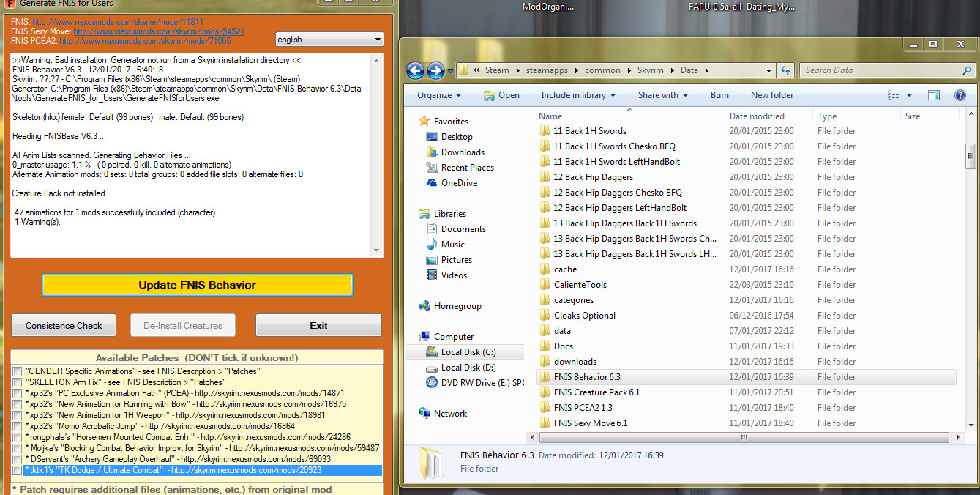This screenshot has height=495, width=980.
Task: Tick Momo Acrobatic Jump checkbox
Action: click(x=17, y=427)
